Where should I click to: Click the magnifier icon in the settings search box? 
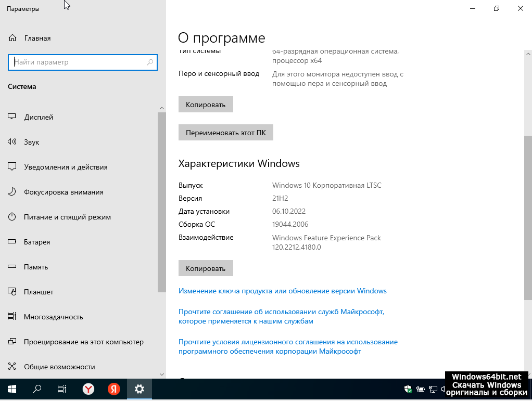pyautogui.click(x=150, y=62)
